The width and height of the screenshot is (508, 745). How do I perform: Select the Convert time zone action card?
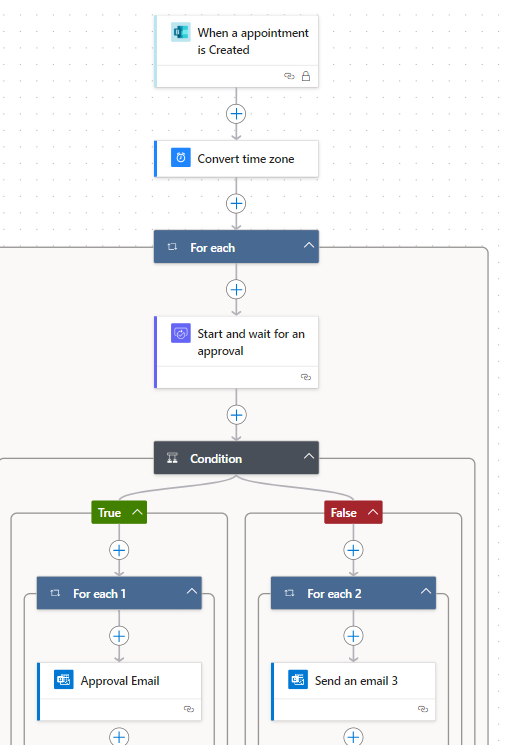[236, 159]
